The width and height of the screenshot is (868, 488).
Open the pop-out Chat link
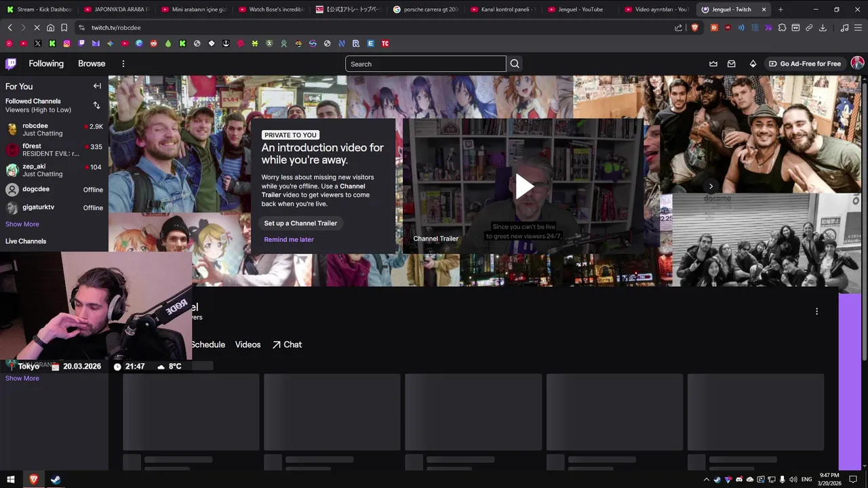(x=287, y=344)
